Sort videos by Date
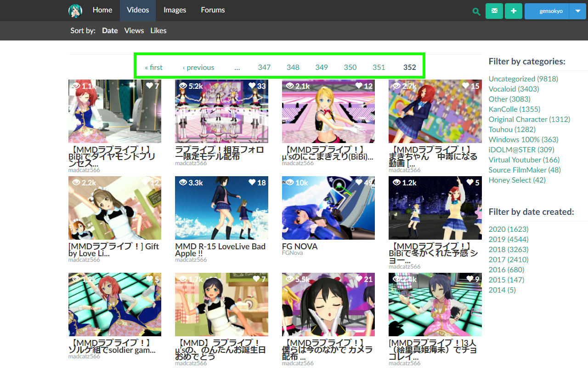Screen dimensions: 588x368 click(x=110, y=31)
